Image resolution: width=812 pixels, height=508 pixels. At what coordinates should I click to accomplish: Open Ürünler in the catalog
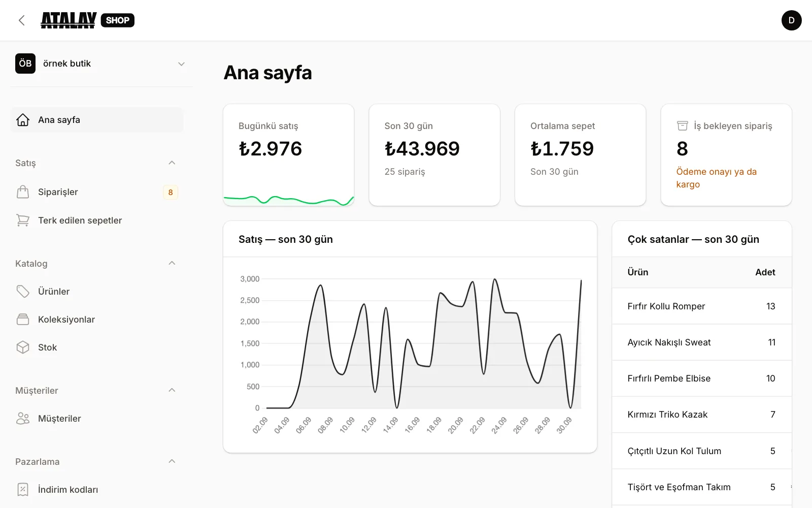point(96,292)
